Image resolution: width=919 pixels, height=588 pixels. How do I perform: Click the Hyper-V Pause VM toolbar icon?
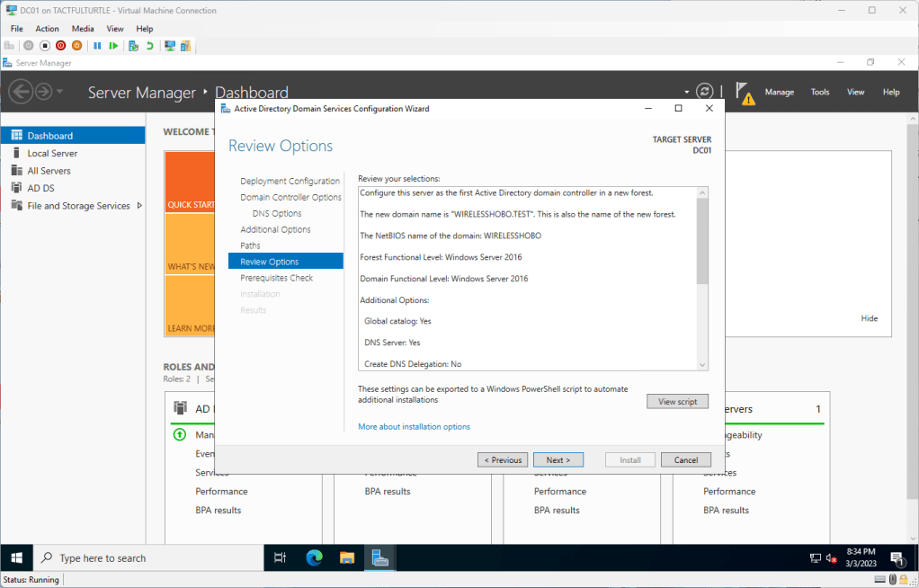click(97, 45)
